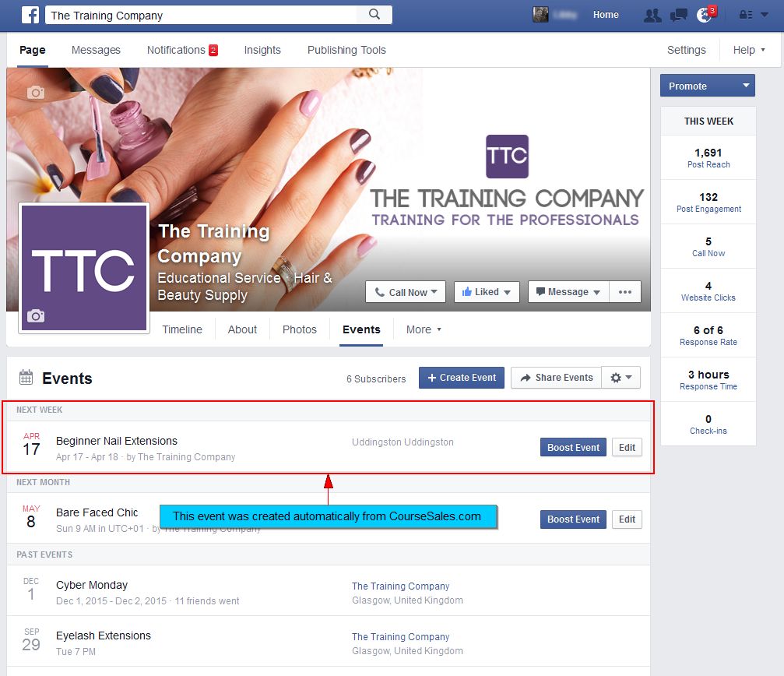
Task: Click the Facebook logo icon
Action: (x=30, y=15)
